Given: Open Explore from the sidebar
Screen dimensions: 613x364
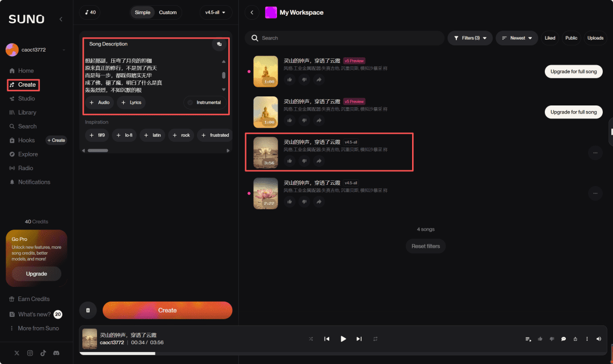Looking at the screenshot, I should [x=28, y=154].
